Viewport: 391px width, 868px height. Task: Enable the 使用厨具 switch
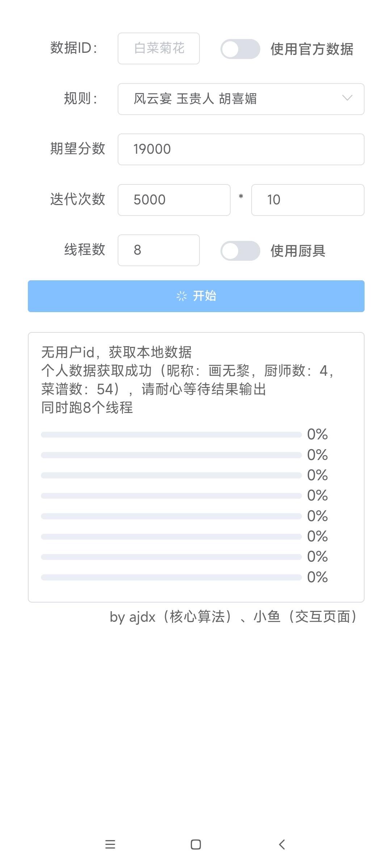coord(240,250)
